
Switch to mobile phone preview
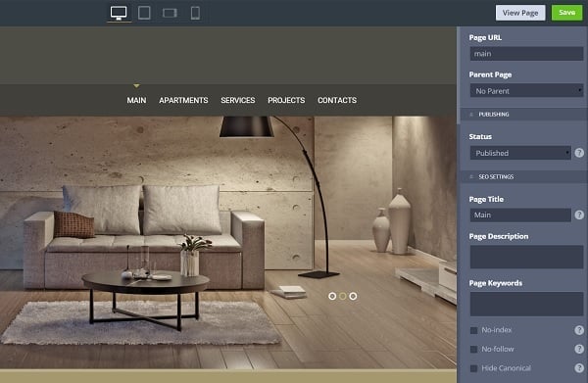pos(195,13)
